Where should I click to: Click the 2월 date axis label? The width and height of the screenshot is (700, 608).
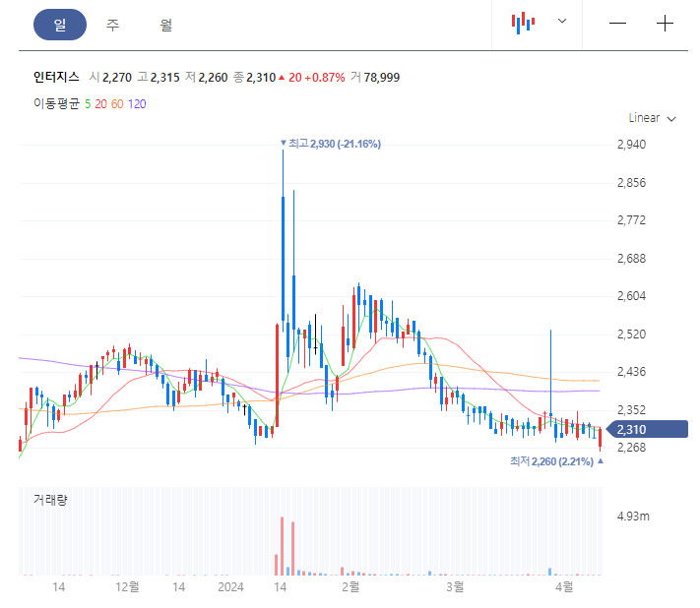350,586
